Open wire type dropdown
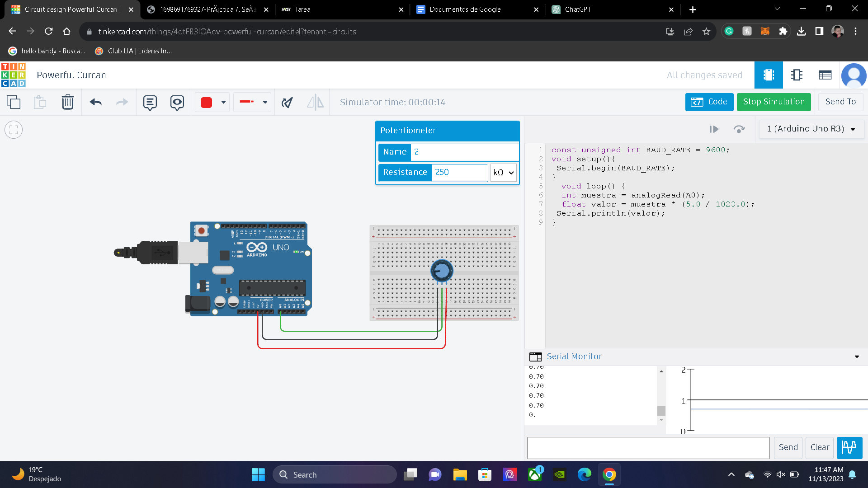The image size is (868, 488). pos(265,102)
